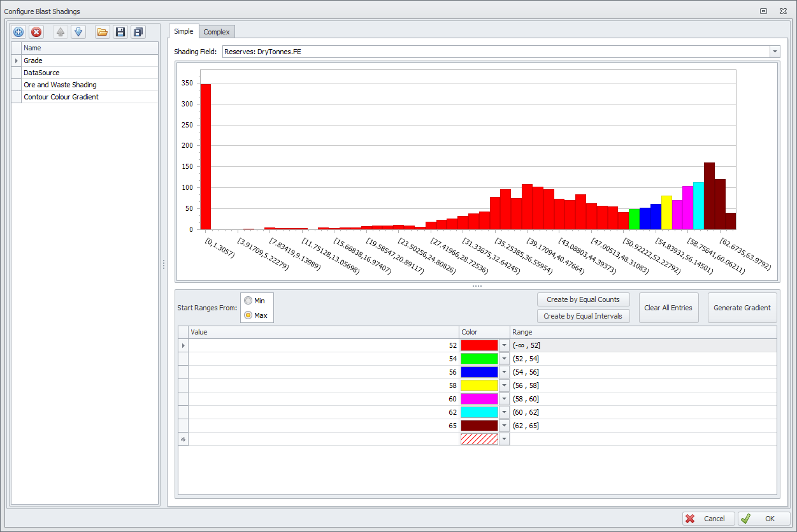Click the save floppy disk icon
The image size is (797, 532).
[x=120, y=32]
